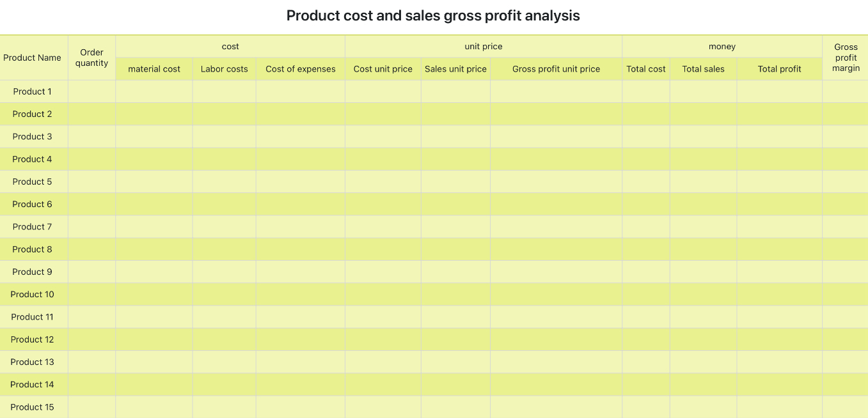Viewport: 868px width, 418px height.
Task: Click Product 11's Cost unit price cell
Action: pos(383,317)
